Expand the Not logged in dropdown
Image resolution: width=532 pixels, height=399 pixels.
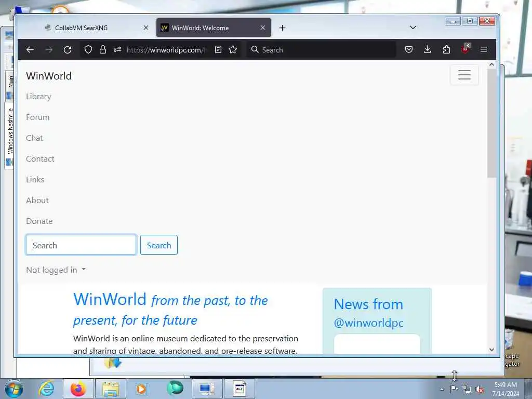pyautogui.click(x=56, y=270)
